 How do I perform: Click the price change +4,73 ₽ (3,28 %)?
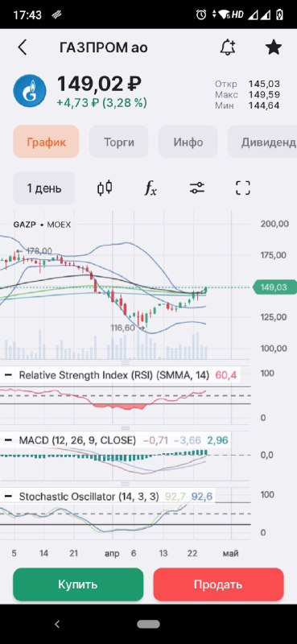point(101,103)
